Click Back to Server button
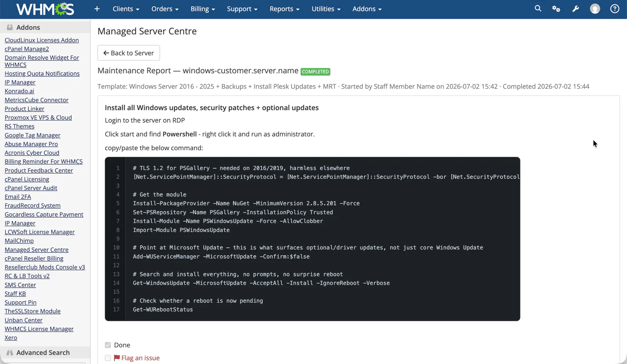This screenshot has width=627, height=364. click(x=129, y=53)
